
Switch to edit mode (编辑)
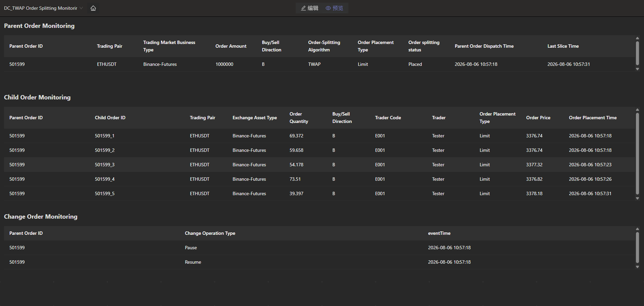(x=310, y=8)
